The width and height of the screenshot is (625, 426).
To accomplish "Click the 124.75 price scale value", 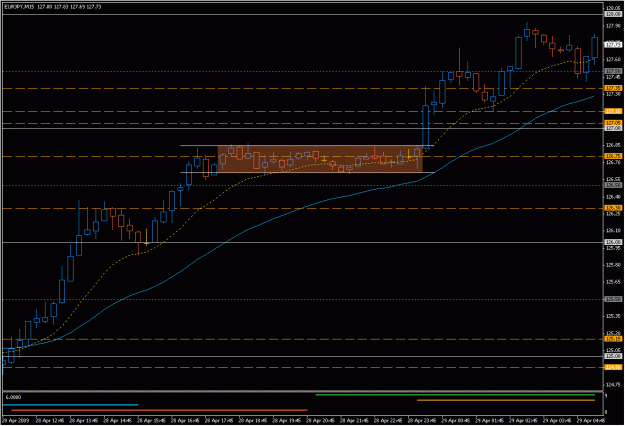I will click(613, 384).
